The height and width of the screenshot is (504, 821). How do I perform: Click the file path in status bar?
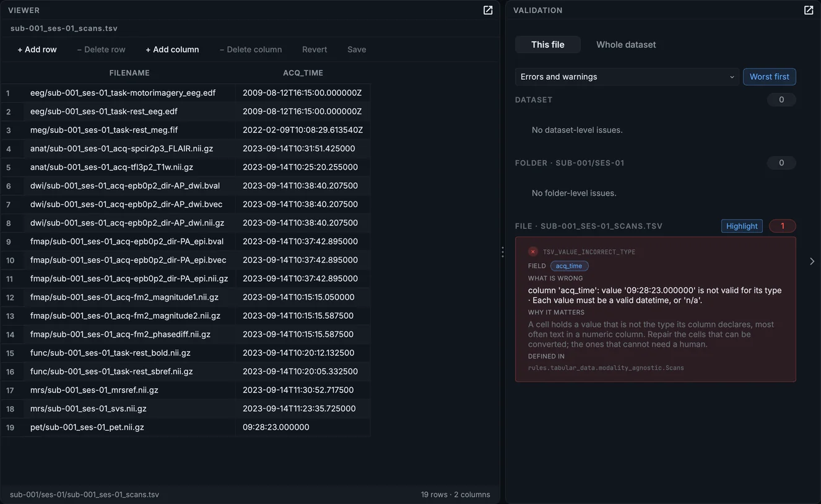84,495
